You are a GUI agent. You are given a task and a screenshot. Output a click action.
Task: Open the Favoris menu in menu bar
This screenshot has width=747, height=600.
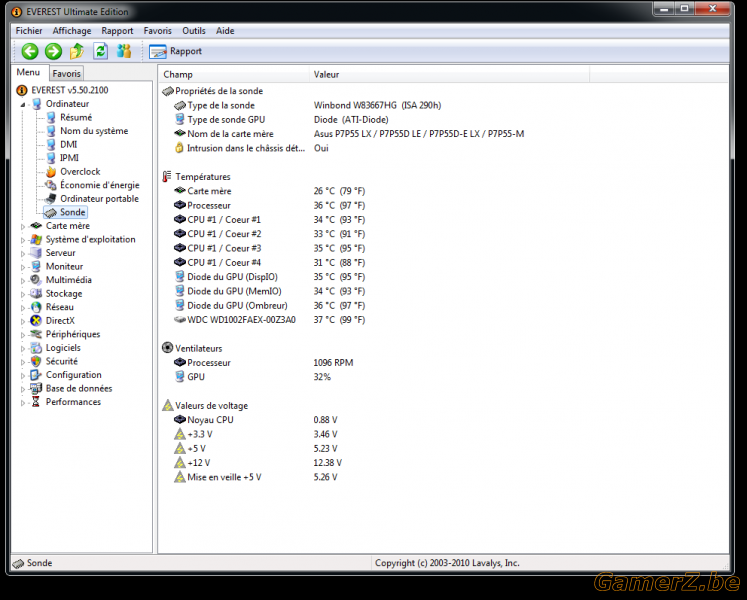click(157, 31)
